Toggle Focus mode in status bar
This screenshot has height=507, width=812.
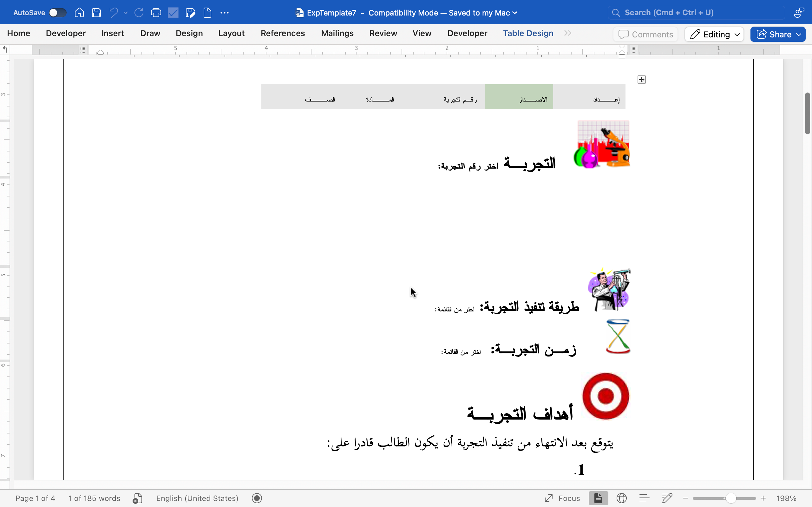(562, 498)
